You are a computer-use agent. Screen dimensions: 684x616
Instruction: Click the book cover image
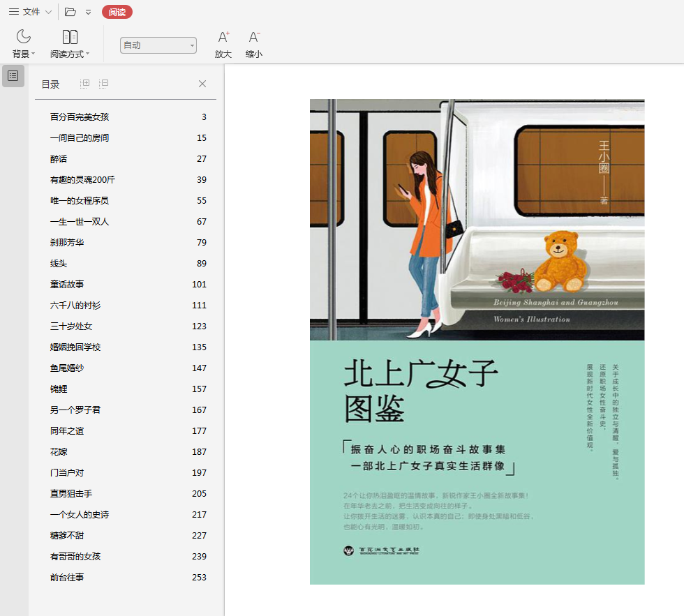pyautogui.click(x=477, y=341)
